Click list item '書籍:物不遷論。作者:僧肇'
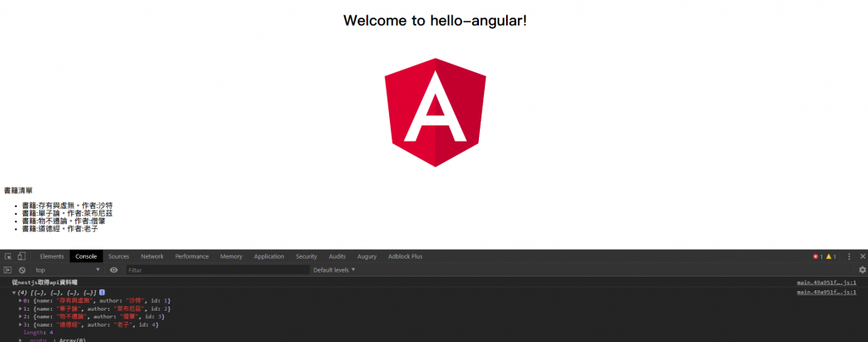This screenshot has width=868, height=342. [64, 221]
